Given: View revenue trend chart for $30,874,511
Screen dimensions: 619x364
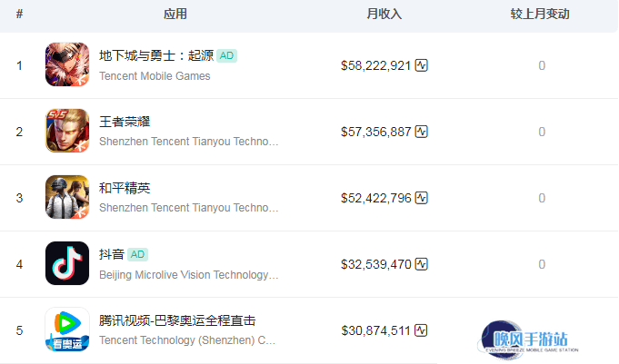Looking at the screenshot, I should 421,330.
